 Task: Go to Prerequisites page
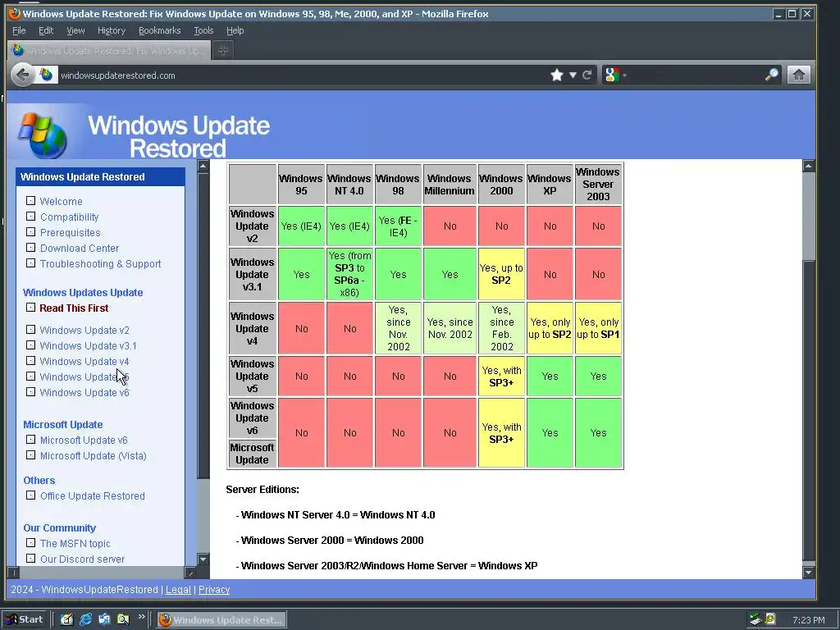point(71,232)
